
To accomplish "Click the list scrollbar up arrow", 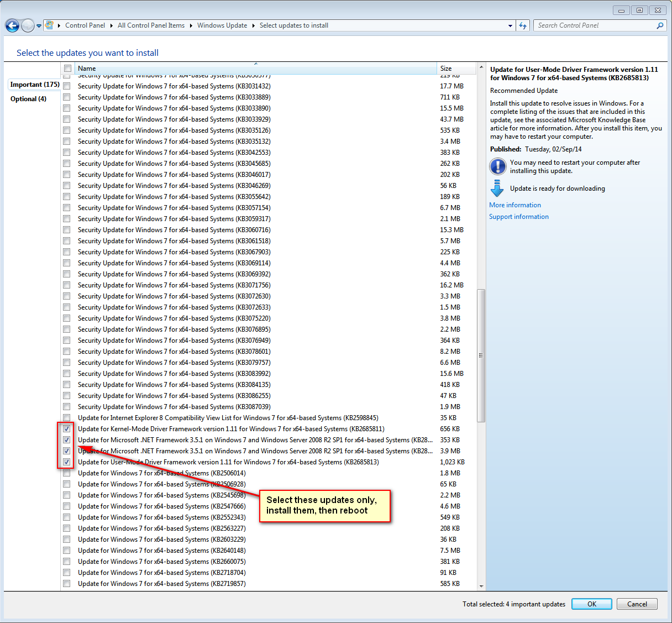I will coord(481,68).
